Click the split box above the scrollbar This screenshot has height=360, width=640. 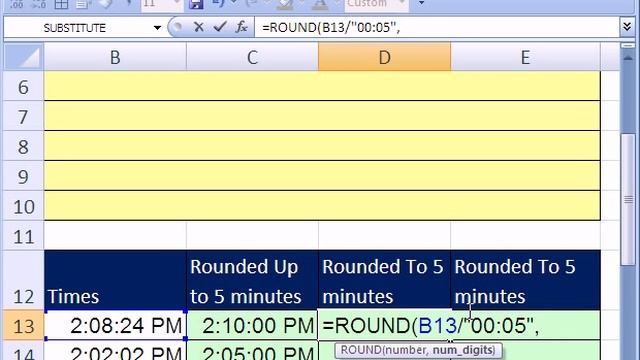click(628, 46)
